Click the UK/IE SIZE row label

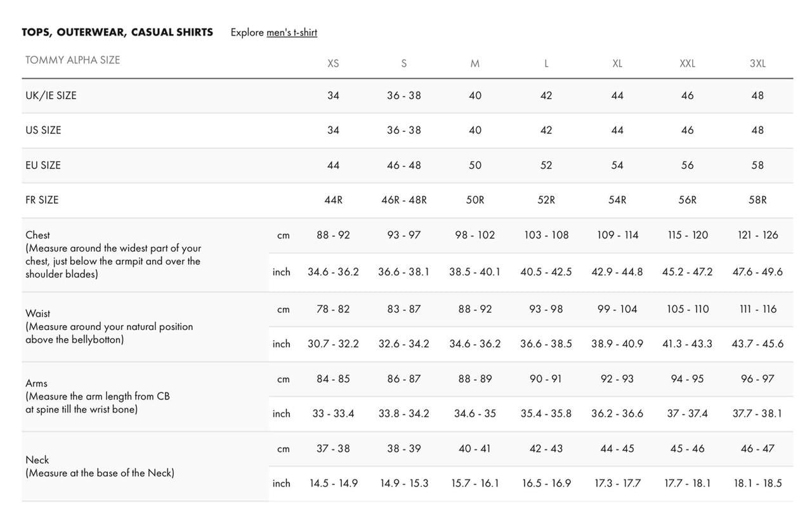51,96
